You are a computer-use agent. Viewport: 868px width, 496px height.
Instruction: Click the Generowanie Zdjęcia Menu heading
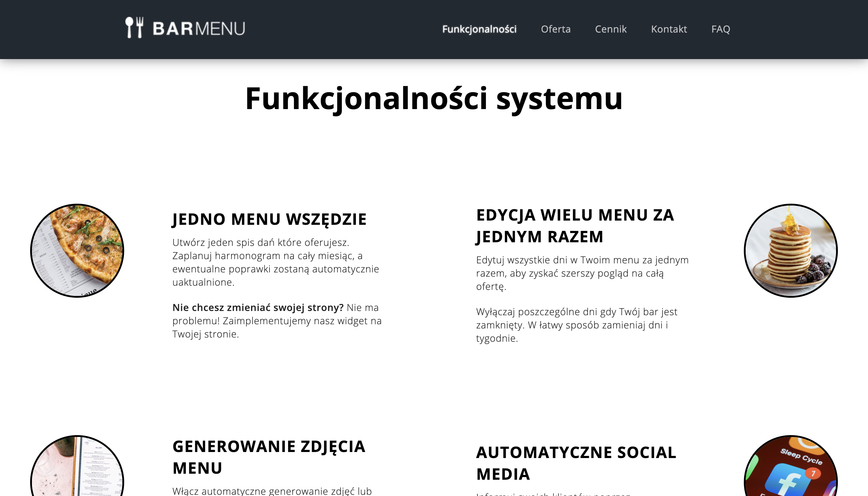(269, 457)
